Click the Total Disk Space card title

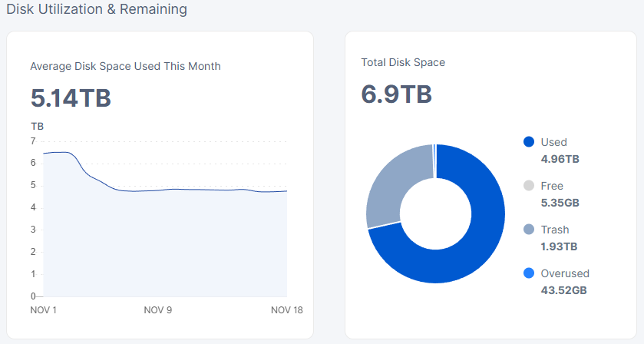(x=403, y=62)
